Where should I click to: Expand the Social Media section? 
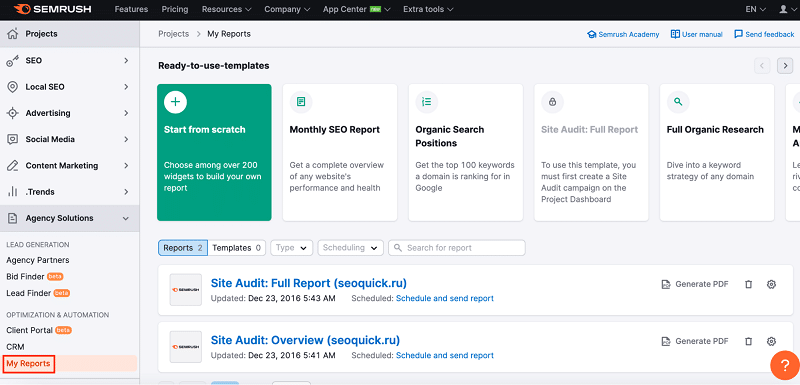[126, 139]
